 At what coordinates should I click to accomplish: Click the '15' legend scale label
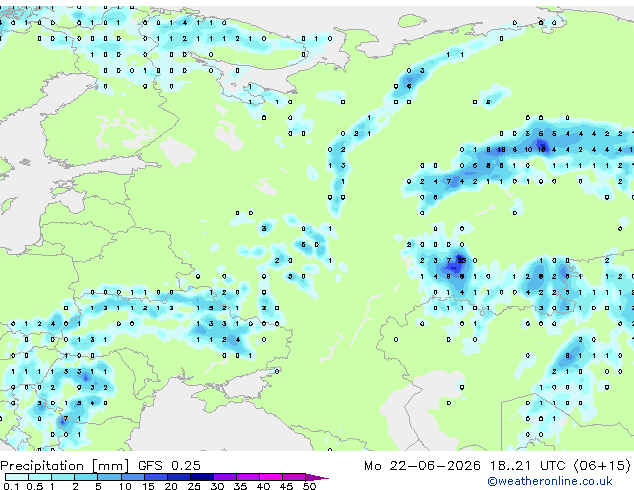click(x=148, y=486)
